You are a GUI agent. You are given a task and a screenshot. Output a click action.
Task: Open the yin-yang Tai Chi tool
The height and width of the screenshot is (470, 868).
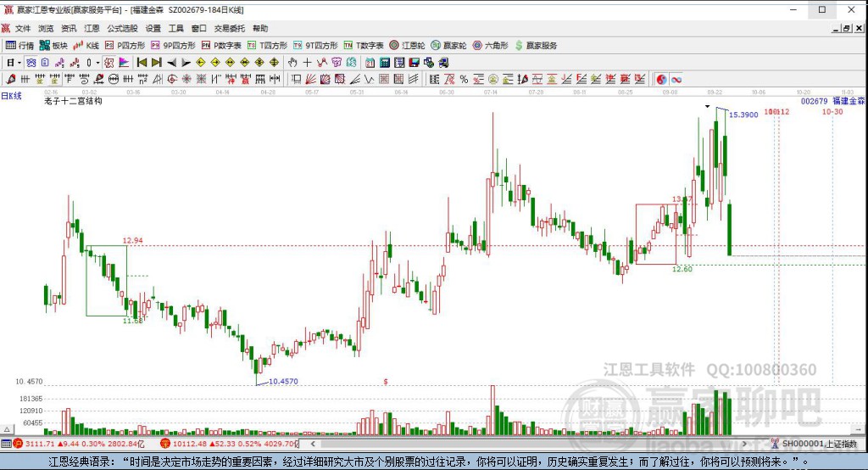(x=661, y=79)
